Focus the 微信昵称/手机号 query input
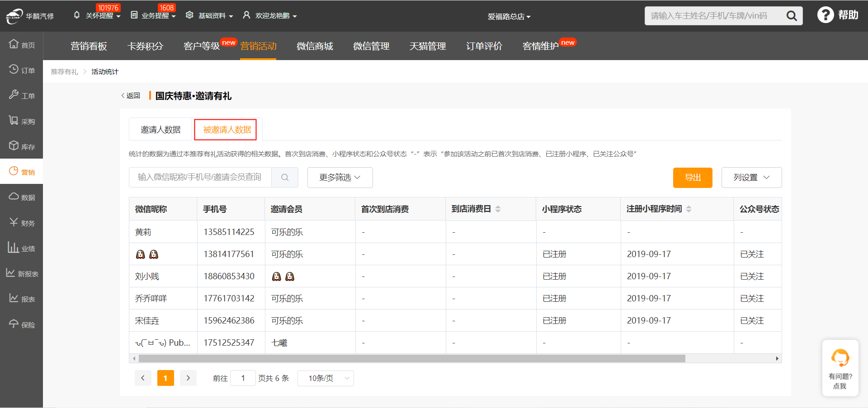 pyautogui.click(x=200, y=177)
